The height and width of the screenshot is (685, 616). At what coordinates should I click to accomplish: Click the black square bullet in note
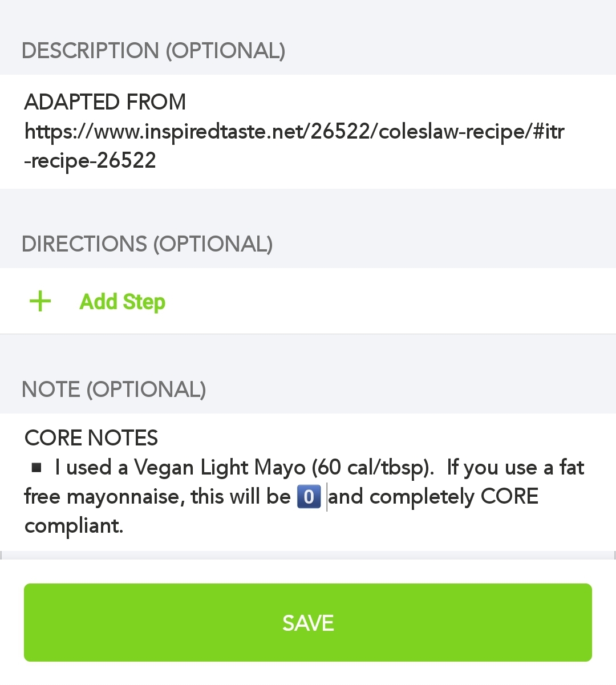(37, 468)
